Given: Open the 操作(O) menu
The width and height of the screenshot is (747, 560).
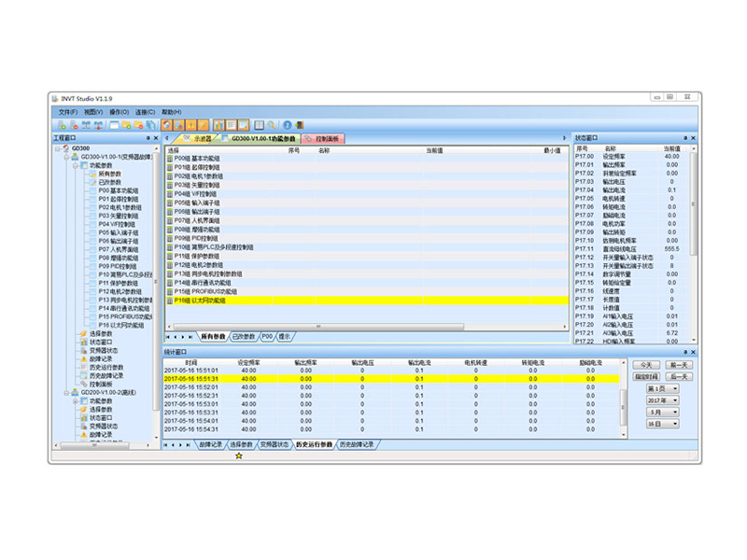Looking at the screenshot, I should (x=119, y=112).
